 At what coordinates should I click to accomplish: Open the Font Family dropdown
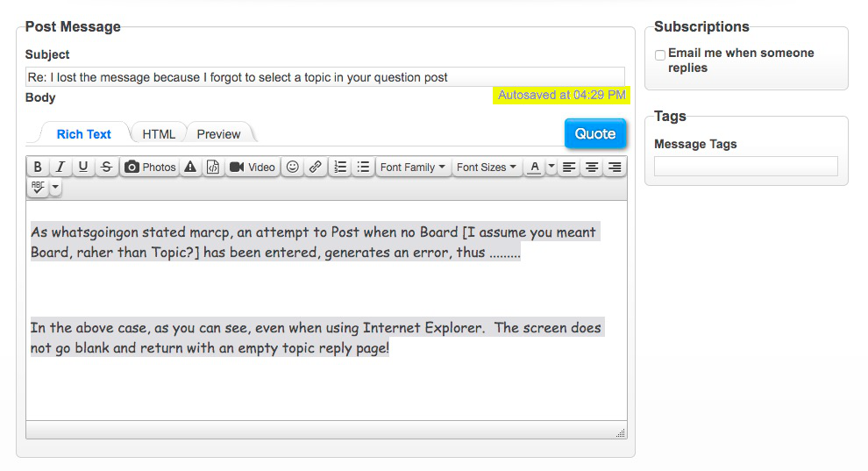click(412, 167)
